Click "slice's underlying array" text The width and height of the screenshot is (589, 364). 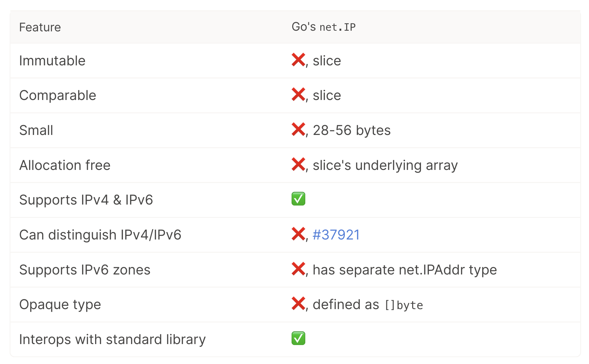(385, 165)
